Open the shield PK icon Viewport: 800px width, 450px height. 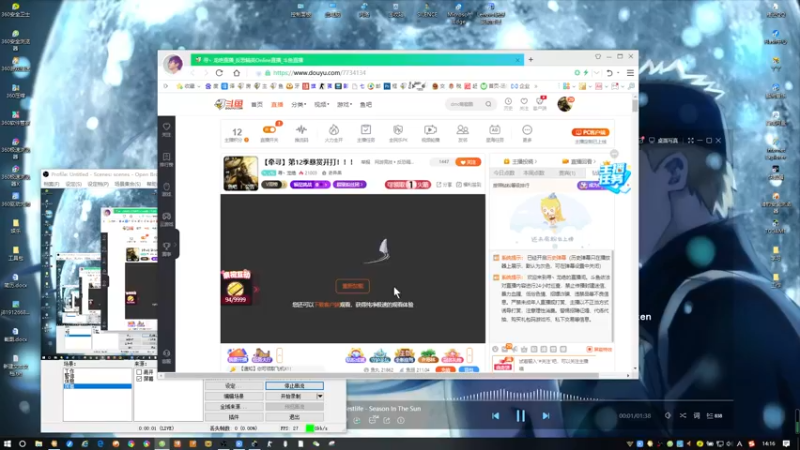click(398, 130)
